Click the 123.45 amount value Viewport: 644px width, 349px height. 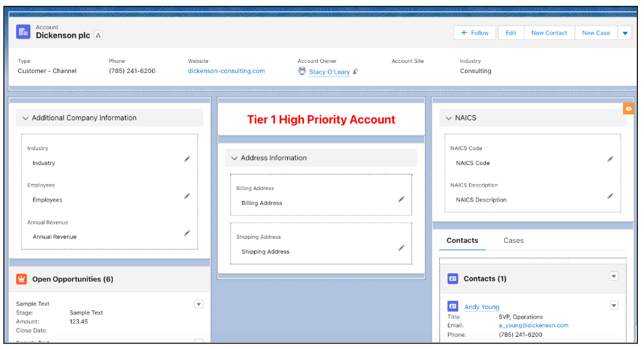point(79,321)
